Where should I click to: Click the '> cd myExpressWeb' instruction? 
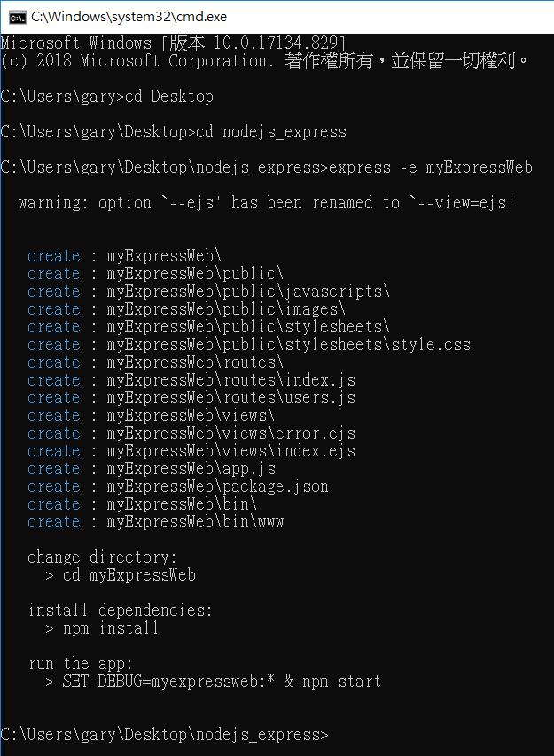(121, 574)
